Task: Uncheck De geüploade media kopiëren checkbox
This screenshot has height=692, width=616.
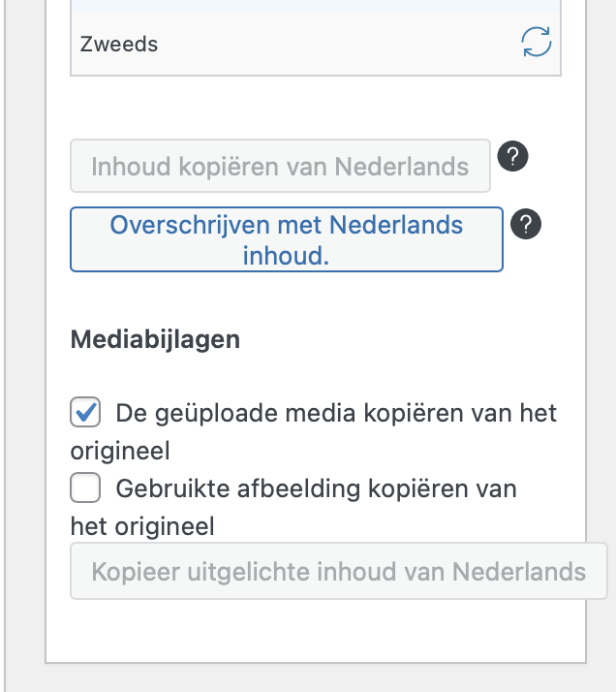Action: coord(85,412)
